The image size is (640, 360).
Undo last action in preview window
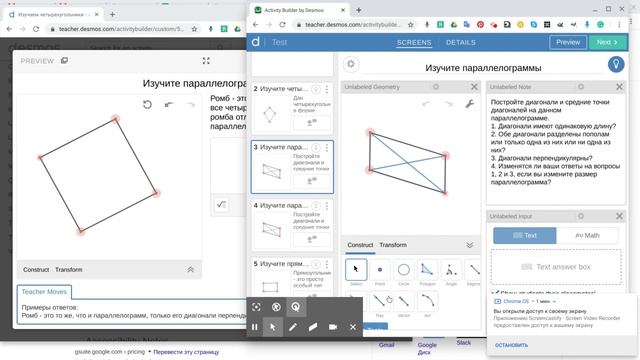click(x=169, y=105)
